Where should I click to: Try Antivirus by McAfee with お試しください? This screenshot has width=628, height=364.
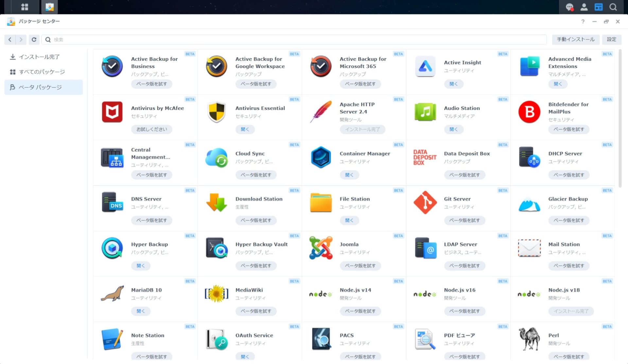(152, 129)
